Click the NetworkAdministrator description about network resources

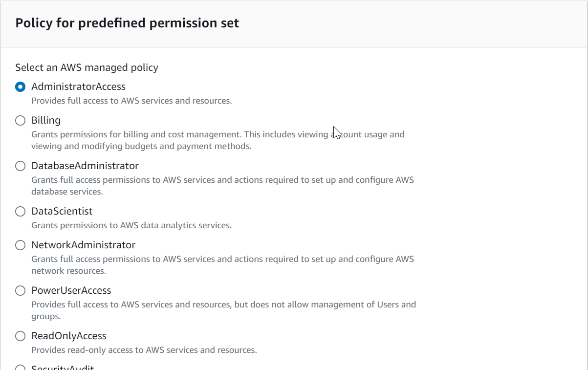pos(222,264)
